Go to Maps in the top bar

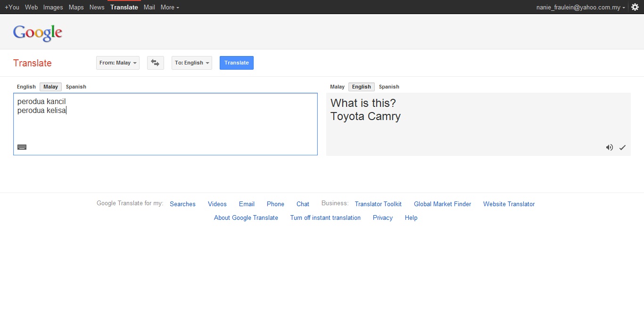tap(76, 7)
